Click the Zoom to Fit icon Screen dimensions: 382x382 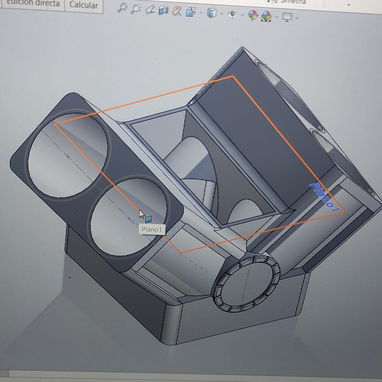122,9
